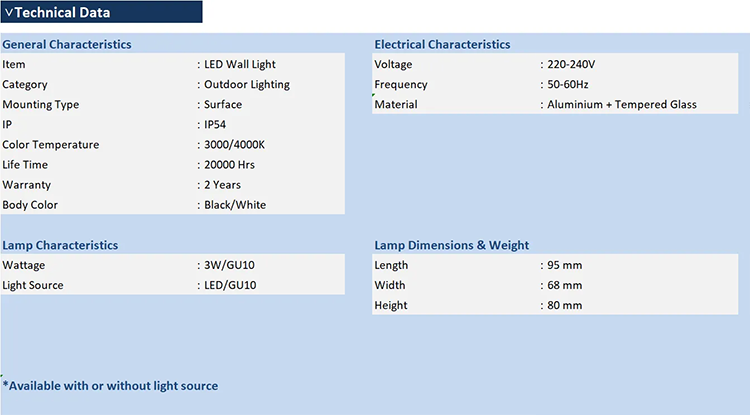Image resolution: width=750 pixels, height=415 pixels.
Task: Select the 'Outdoor Lighting' value
Action: 247,85
